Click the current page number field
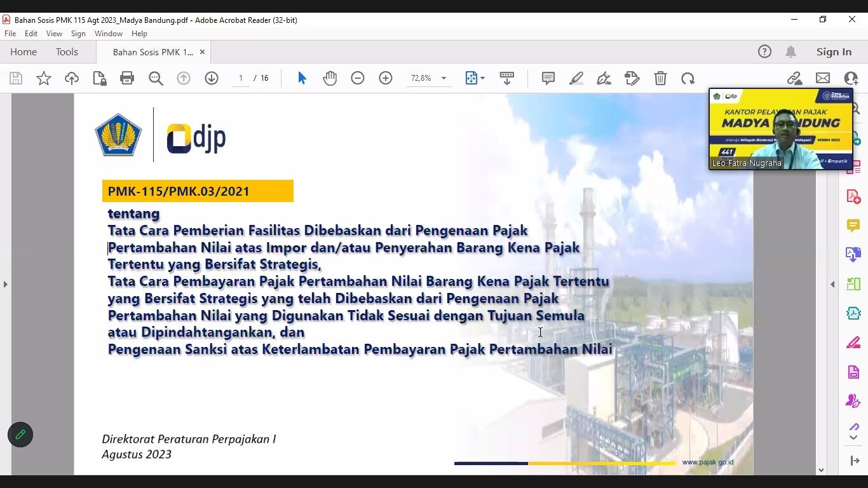The image size is (868, 488). (x=241, y=78)
